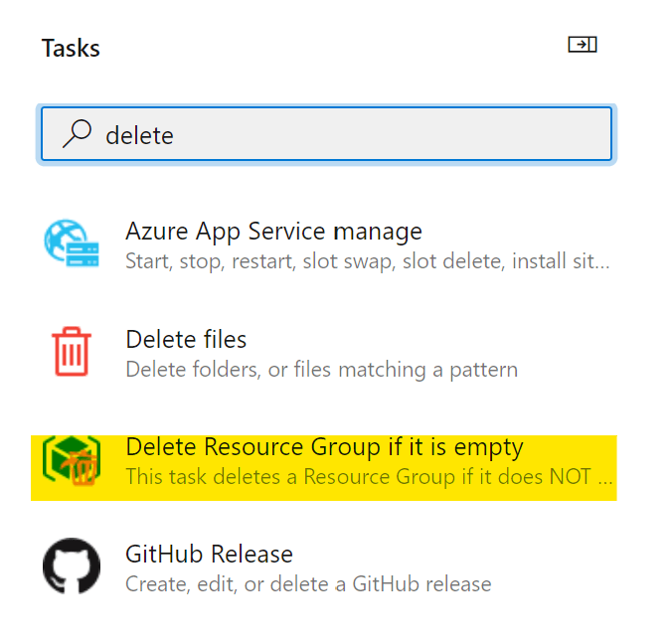Click the 'Delete folders, or files matching a pattern' text
Image resolution: width=670 pixels, height=644 pixels.
(x=321, y=370)
